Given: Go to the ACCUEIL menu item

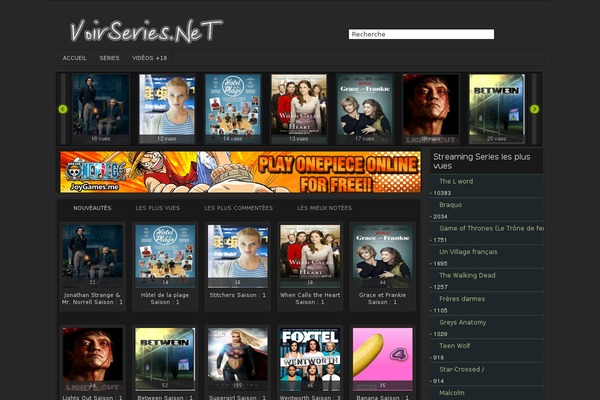Looking at the screenshot, I should point(75,58).
